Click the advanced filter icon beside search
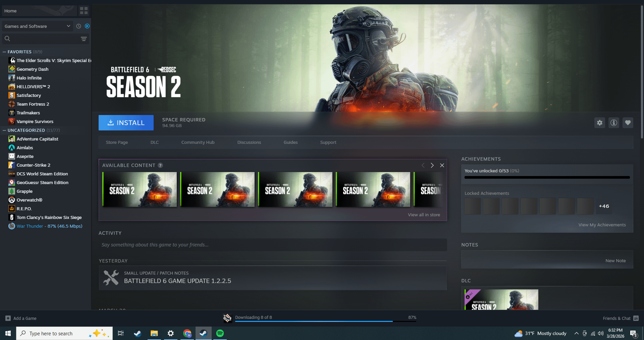Image resolution: width=644 pixels, height=340 pixels. [x=84, y=39]
